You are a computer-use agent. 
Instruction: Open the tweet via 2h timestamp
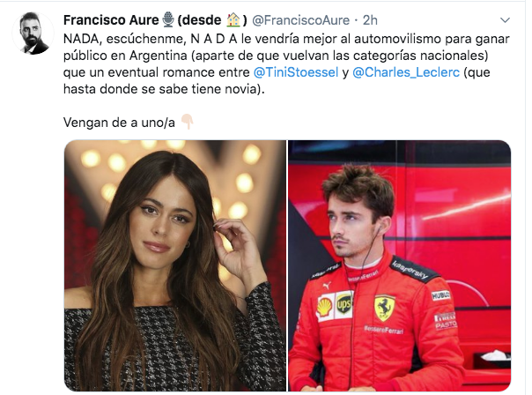click(x=370, y=20)
